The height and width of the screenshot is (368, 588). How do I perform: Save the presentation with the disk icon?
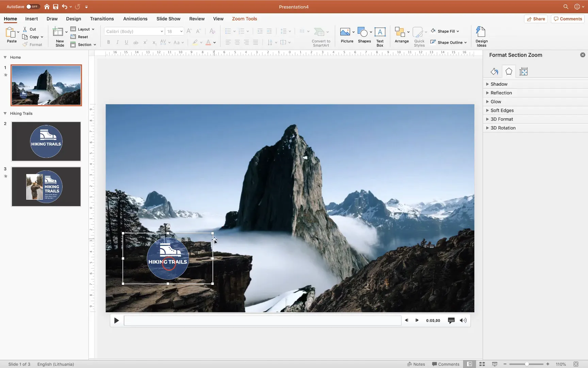pyautogui.click(x=55, y=6)
